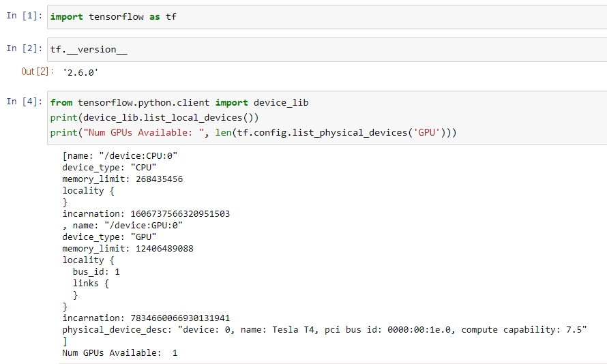Click the bus_id: 1 output line

point(96,272)
